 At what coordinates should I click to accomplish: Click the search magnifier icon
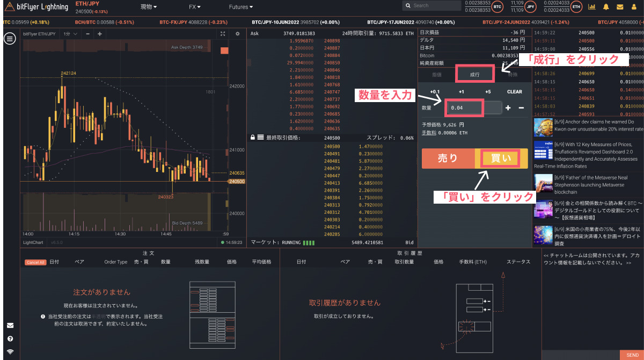(x=409, y=6)
